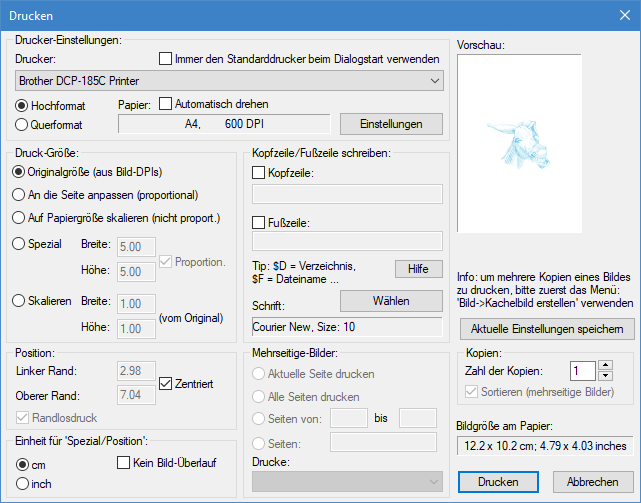Click the Zahl der Kopien field
This screenshot has height=503, width=641.
[x=583, y=371]
